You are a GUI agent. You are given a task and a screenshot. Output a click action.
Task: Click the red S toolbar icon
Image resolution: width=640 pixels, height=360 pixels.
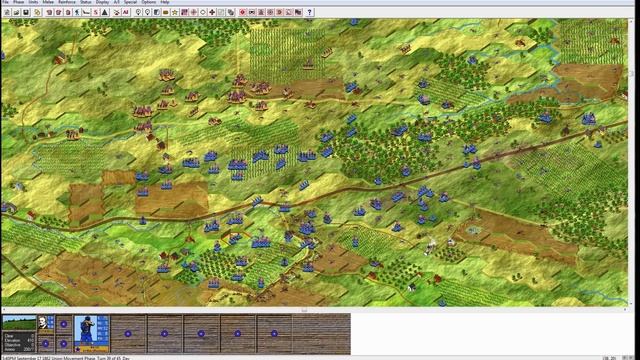click(96, 12)
